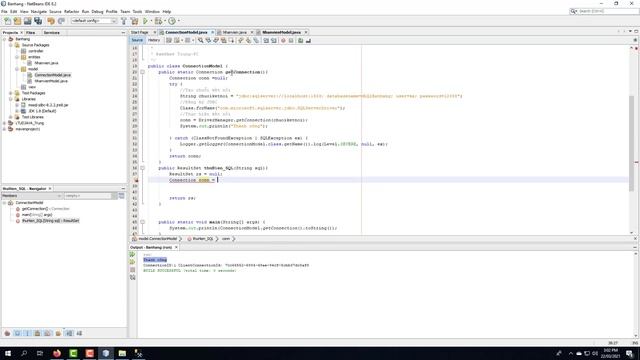Collapse the entities package node
640x360 pixels.
[x=17, y=57]
